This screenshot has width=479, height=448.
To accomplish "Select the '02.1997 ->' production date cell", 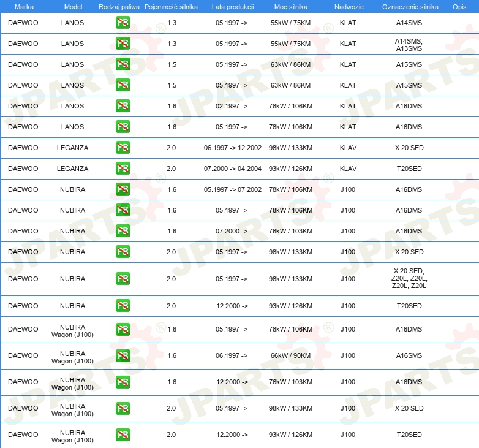I will click(232, 106).
